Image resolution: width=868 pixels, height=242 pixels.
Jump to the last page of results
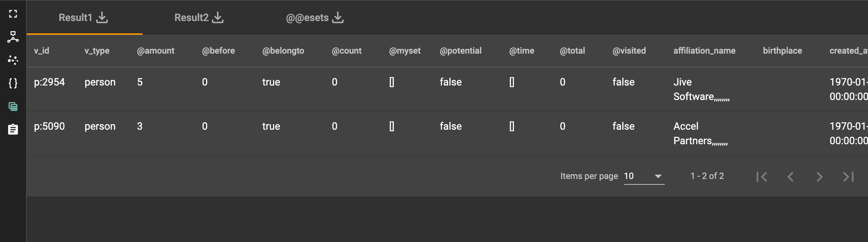click(848, 177)
